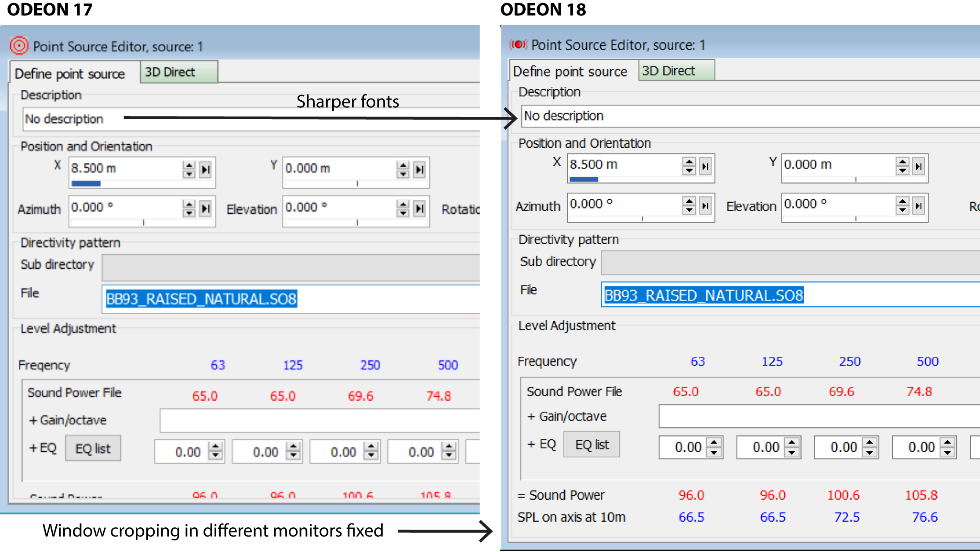The width and height of the screenshot is (980, 552).
Task: Click the ODEON 17 point source window icon
Action: tap(19, 46)
